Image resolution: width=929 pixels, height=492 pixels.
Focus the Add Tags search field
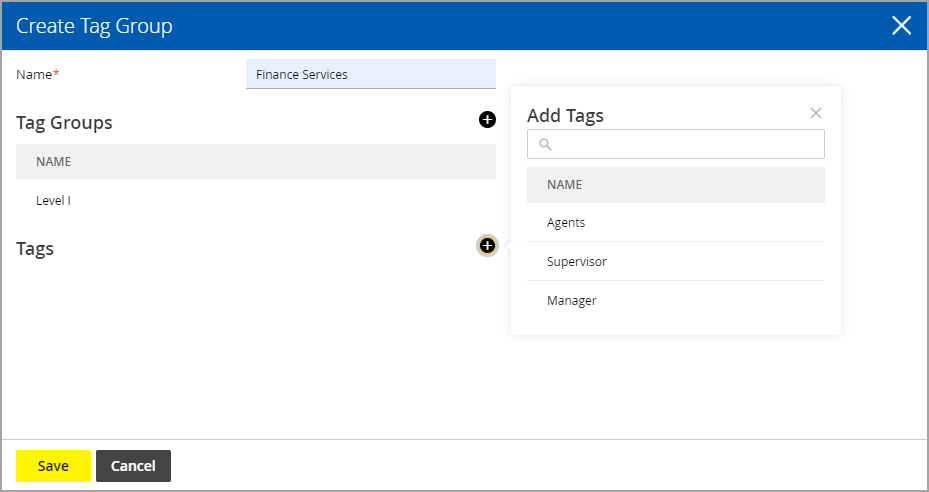coord(675,144)
